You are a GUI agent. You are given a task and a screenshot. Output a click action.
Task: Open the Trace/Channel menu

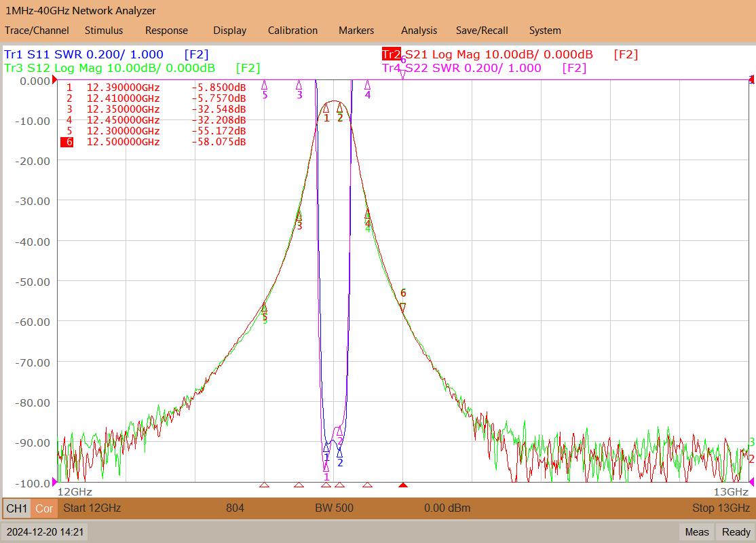pos(37,31)
